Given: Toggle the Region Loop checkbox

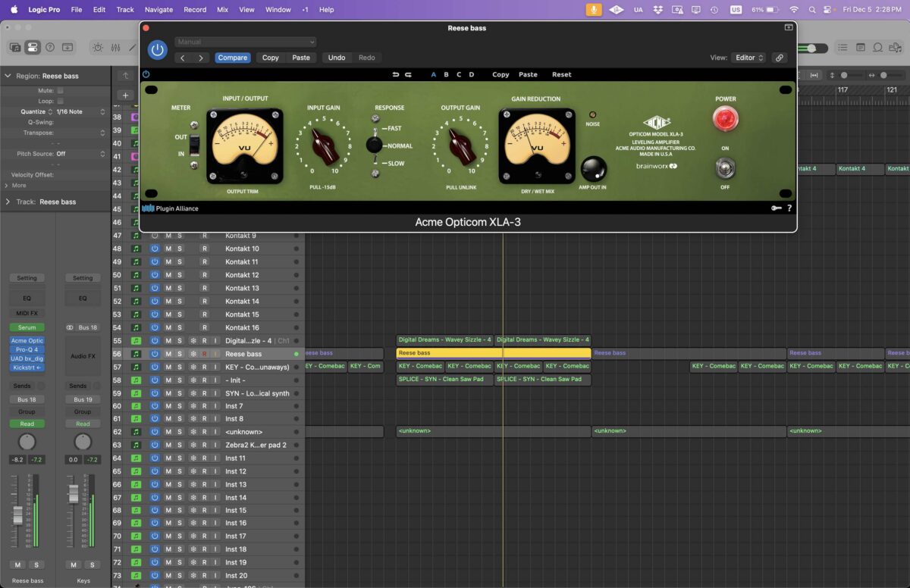Looking at the screenshot, I should [x=61, y=101].
